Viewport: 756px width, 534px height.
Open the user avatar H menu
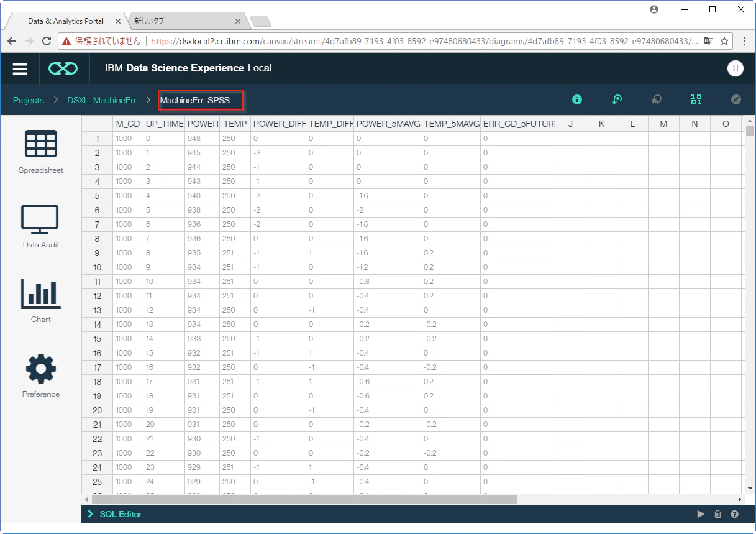(x=735, y=68)
